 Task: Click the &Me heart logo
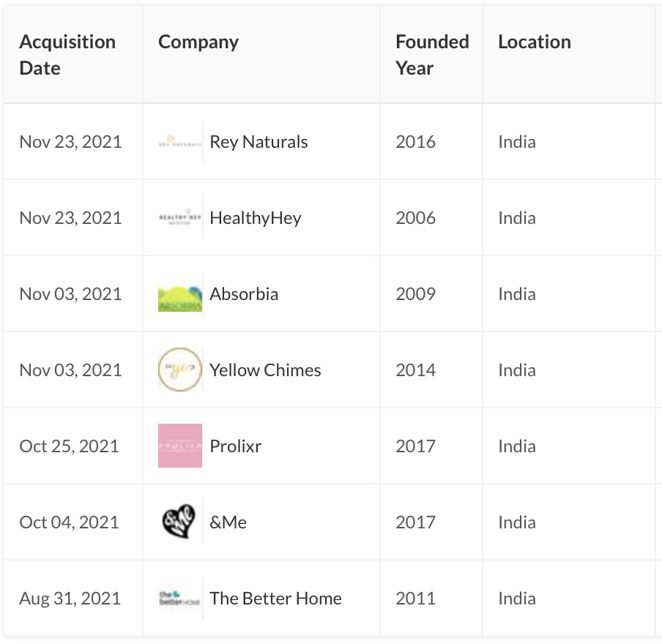point(179,523)
